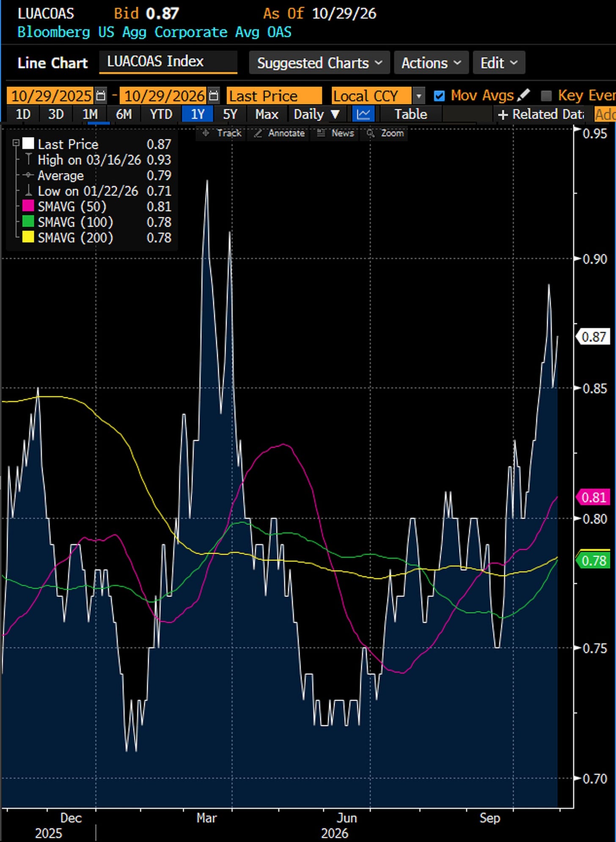Add Related Data with plus icon

click(541, 114)
